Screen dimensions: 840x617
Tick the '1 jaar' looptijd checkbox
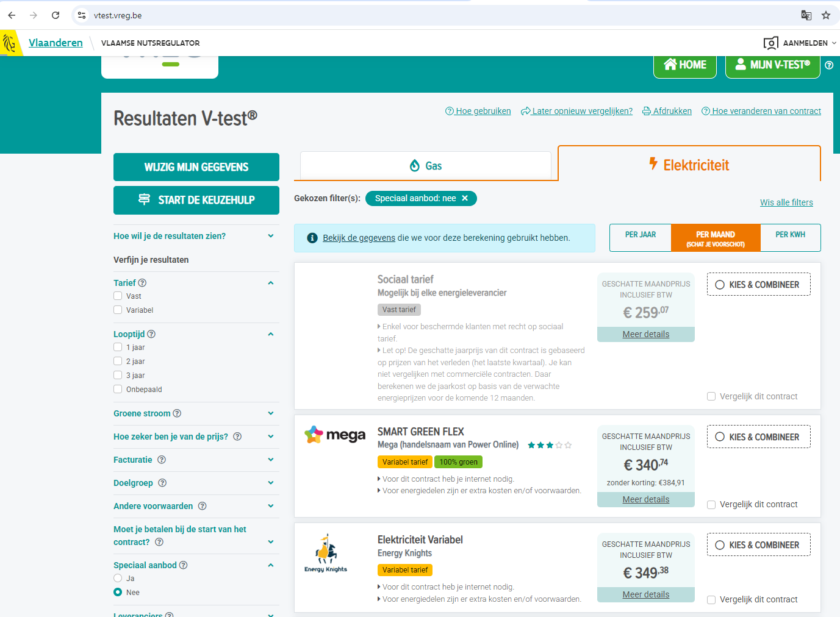pyautogui.click(x=118, y=347)
